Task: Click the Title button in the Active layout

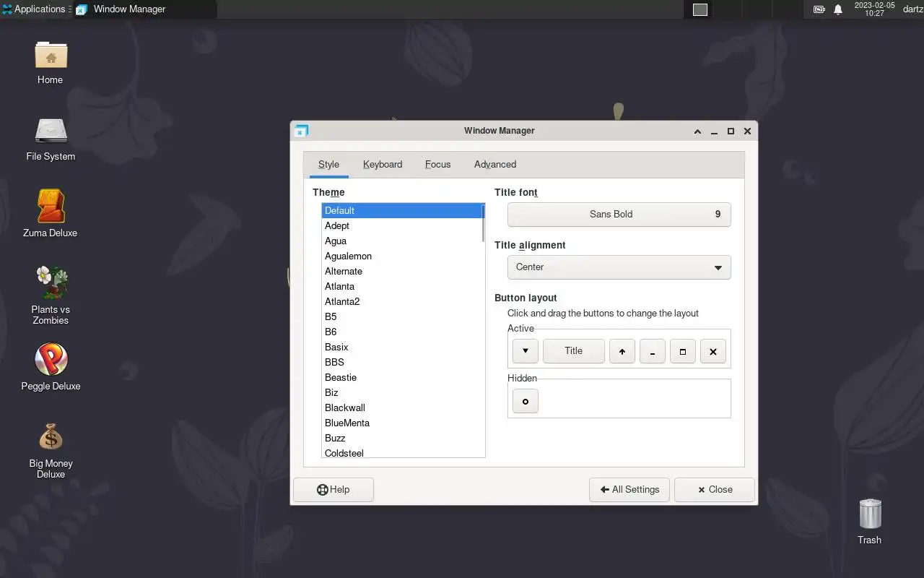Action: 574,351
